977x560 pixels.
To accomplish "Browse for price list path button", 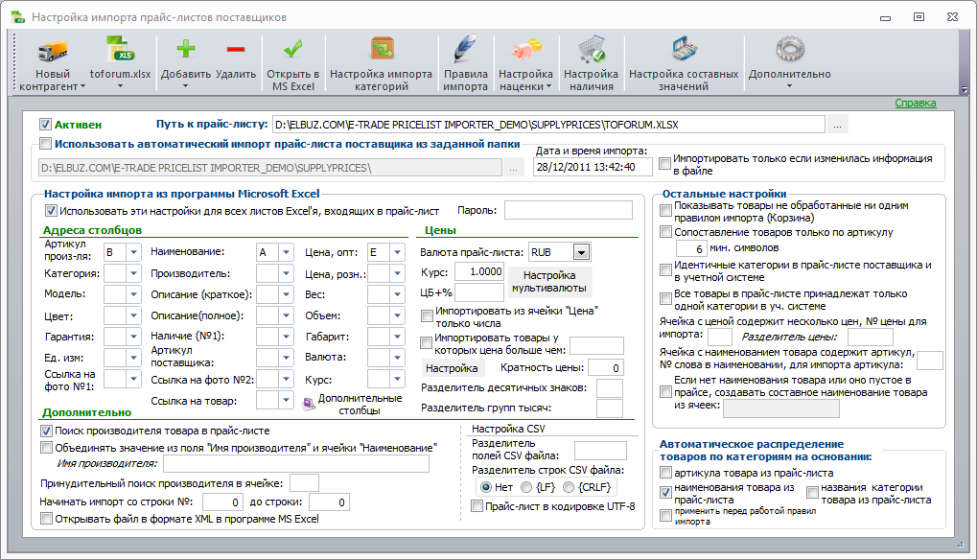I will click(837, 125).
